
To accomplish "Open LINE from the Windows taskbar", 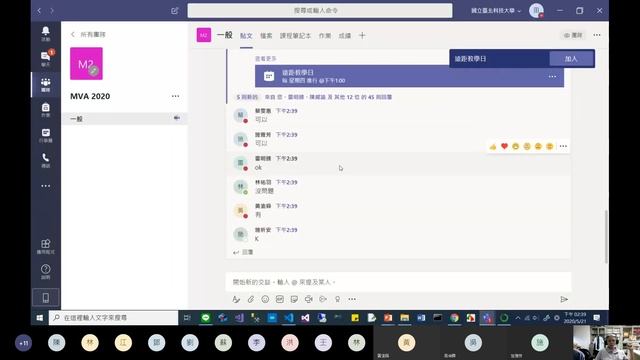I will click(206, 318).
